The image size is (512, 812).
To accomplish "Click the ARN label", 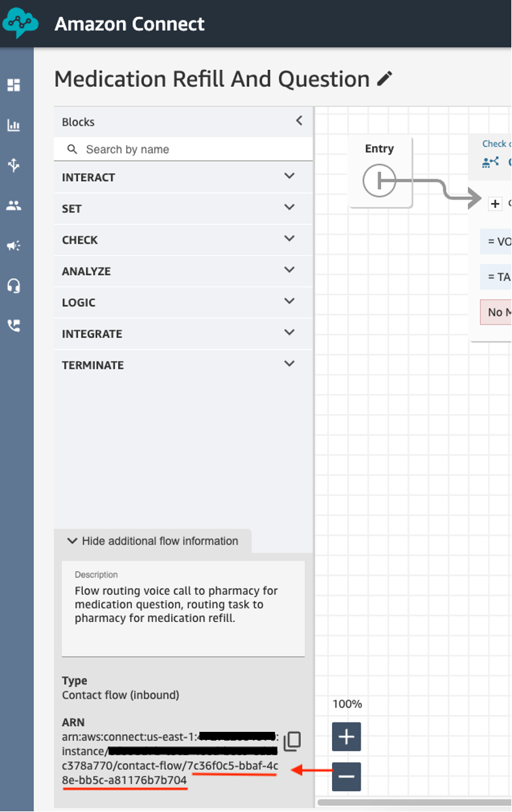I will 73,722.
